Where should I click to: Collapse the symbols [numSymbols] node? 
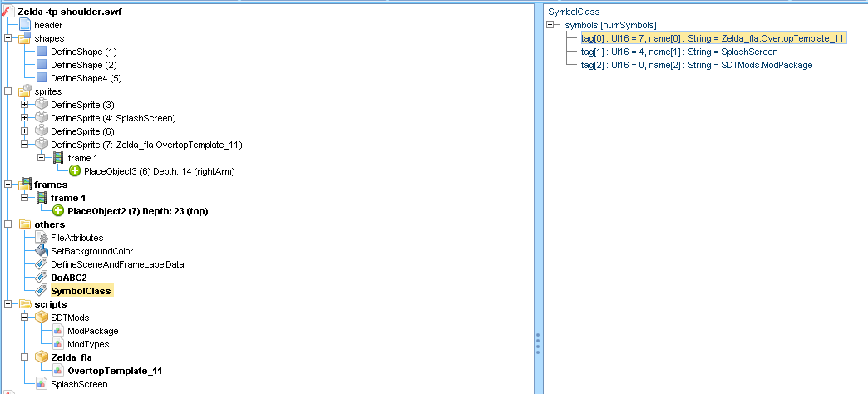click(550, 25)
